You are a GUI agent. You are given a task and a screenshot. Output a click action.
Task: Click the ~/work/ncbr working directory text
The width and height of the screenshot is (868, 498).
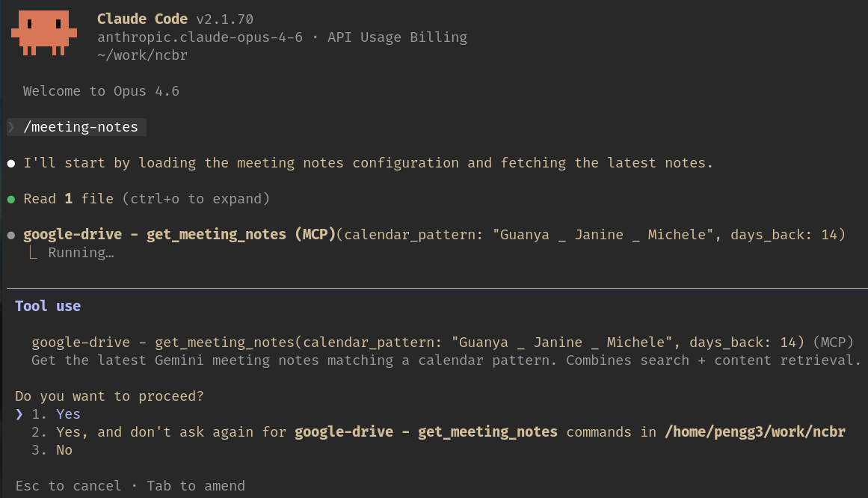[x=142, y=55]
